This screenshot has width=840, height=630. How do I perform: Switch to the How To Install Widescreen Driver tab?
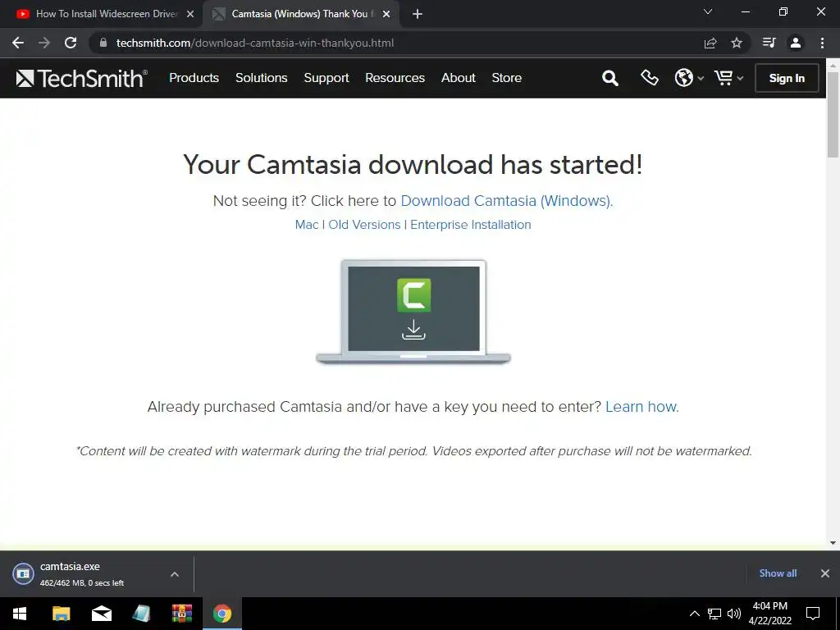pos(106,14)
